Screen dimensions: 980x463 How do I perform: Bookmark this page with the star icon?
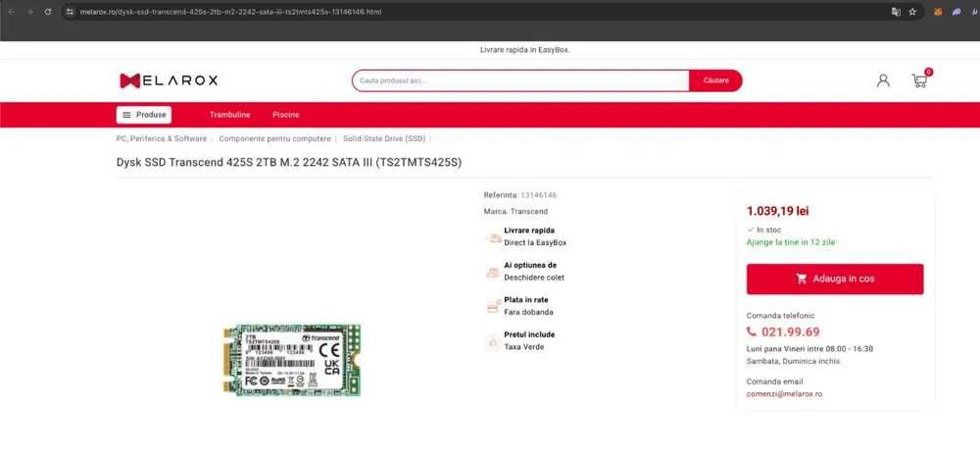tap(912, 12)
